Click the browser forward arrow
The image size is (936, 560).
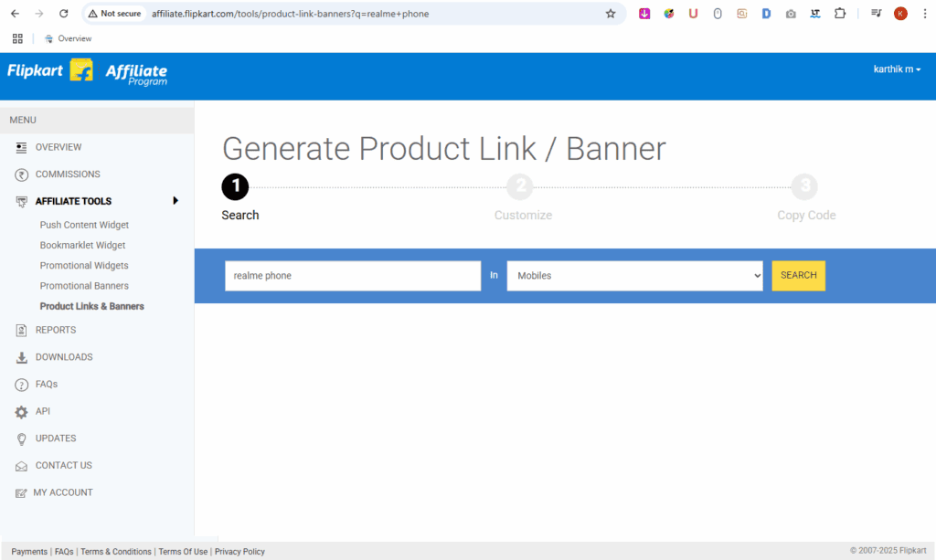pyautogui.click(x=38, y=13)
